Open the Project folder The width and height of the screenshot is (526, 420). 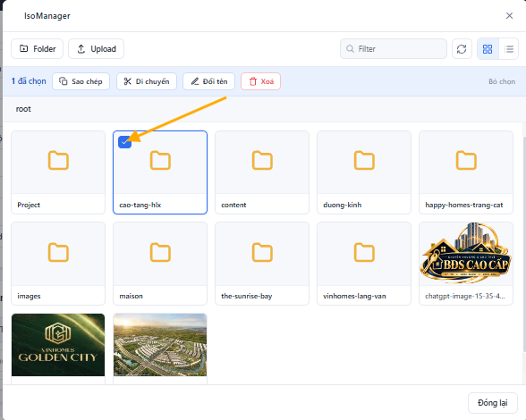tap(58, 172)
